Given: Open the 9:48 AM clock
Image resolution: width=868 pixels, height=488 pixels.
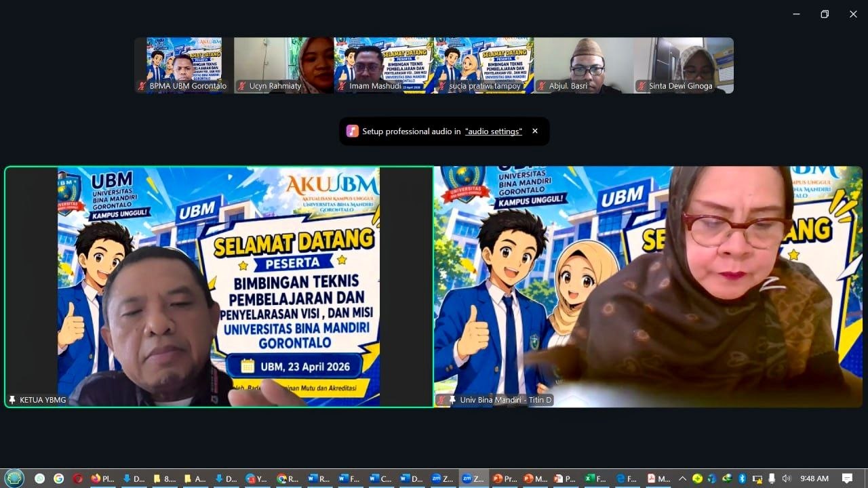Looking at the screenshot, I should [814, 479].
